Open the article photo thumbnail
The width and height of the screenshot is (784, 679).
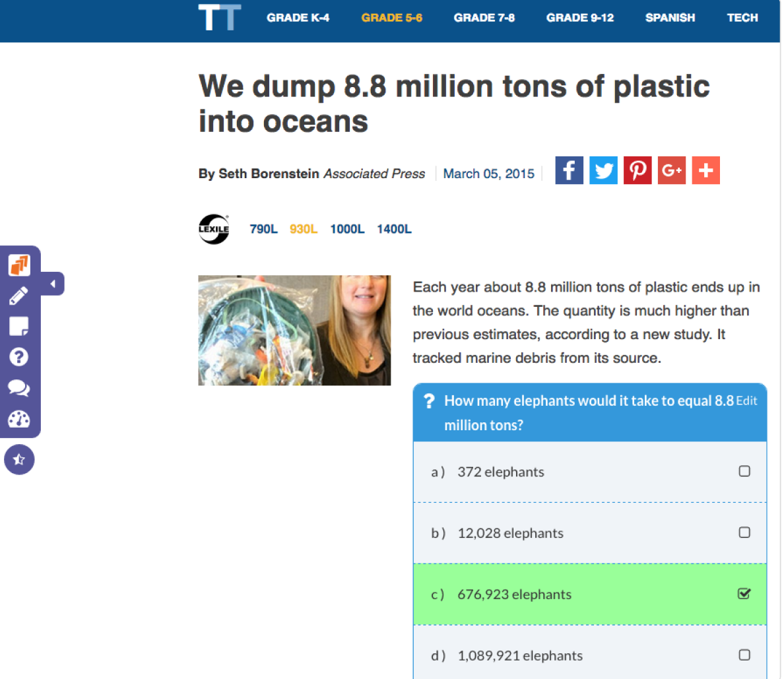click(294, 330)
